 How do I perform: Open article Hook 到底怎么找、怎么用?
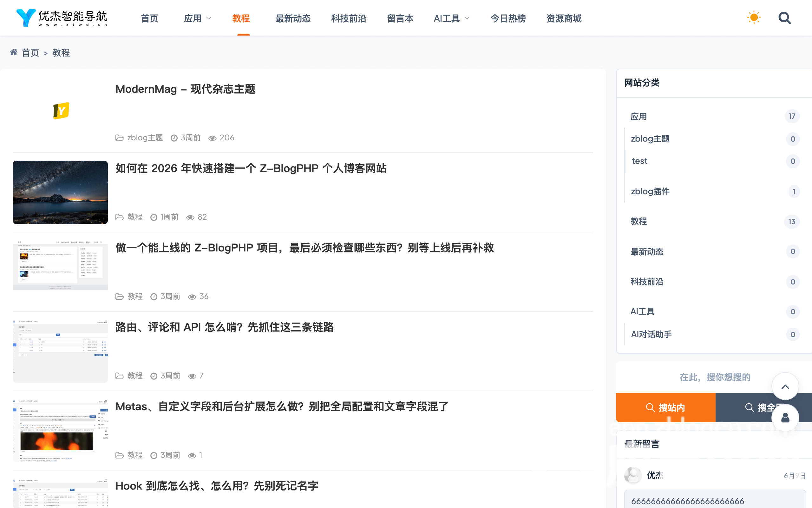tap(217, 486)
